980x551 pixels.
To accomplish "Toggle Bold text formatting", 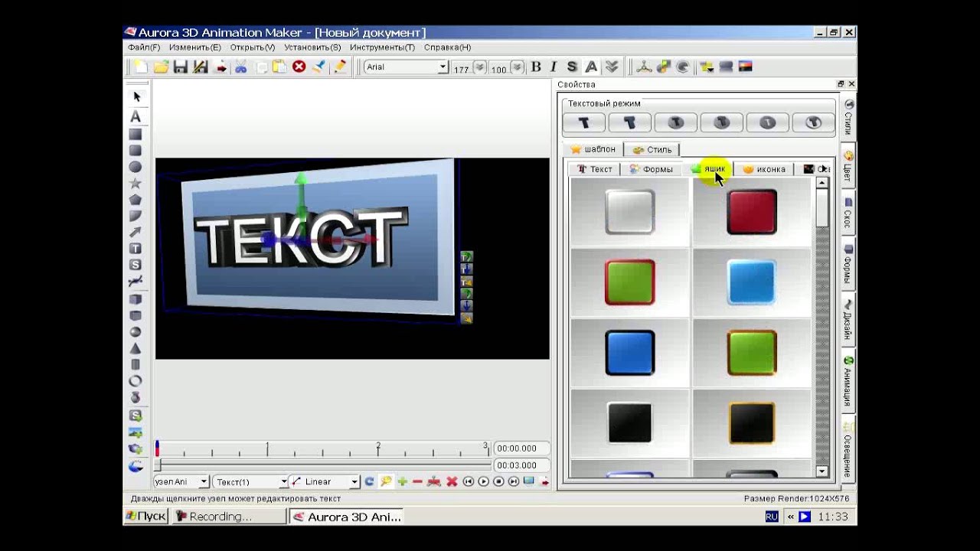I will pyautogui.click(x=536, y=67).
